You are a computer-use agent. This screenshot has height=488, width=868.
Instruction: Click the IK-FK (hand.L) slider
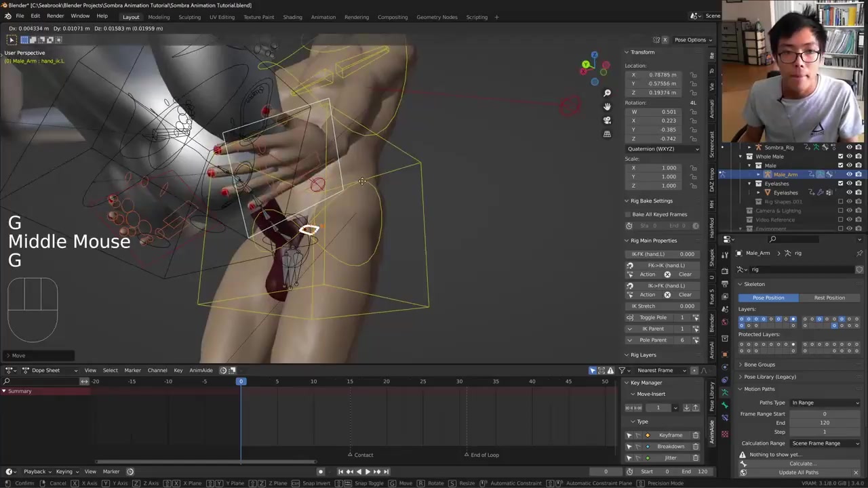(x=662, y=254)
